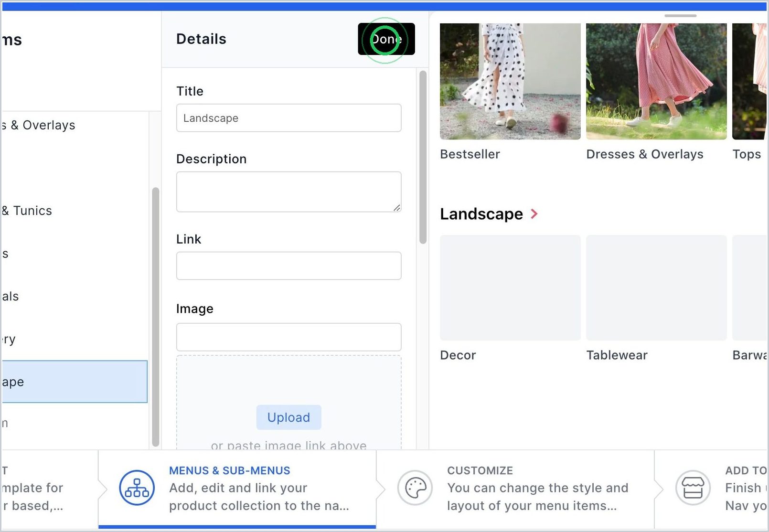Click the Decor placeholder card
The image size is (769, 532).
pos(510,287)
